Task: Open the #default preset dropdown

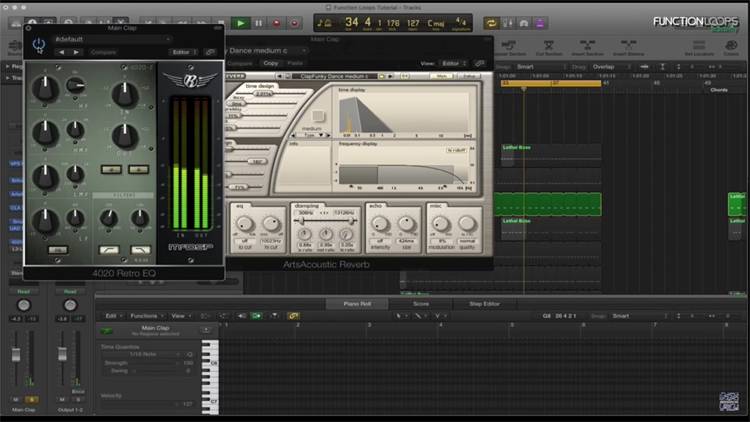Action: [111, 39]
